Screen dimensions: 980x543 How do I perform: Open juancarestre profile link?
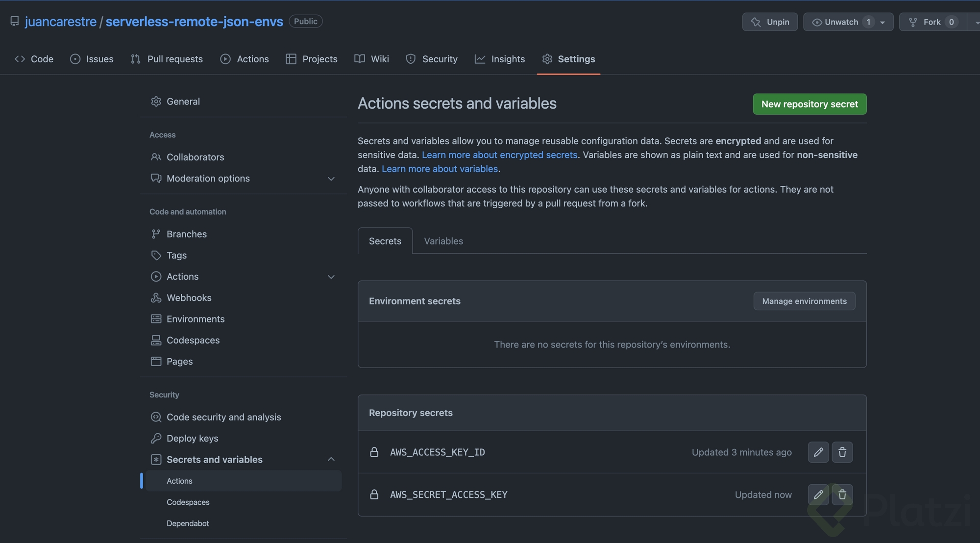pyautogui.click(x=61, y=22)
